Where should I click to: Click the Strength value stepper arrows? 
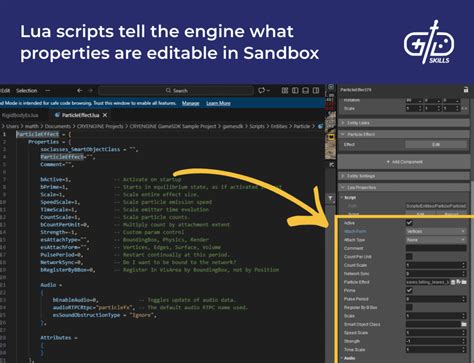point(463,341)
